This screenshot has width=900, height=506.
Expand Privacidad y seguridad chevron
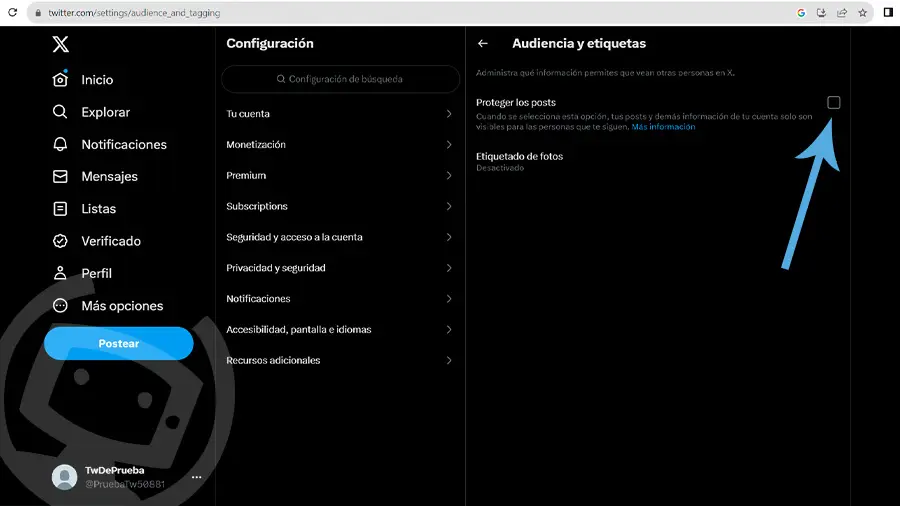point(449,268)
